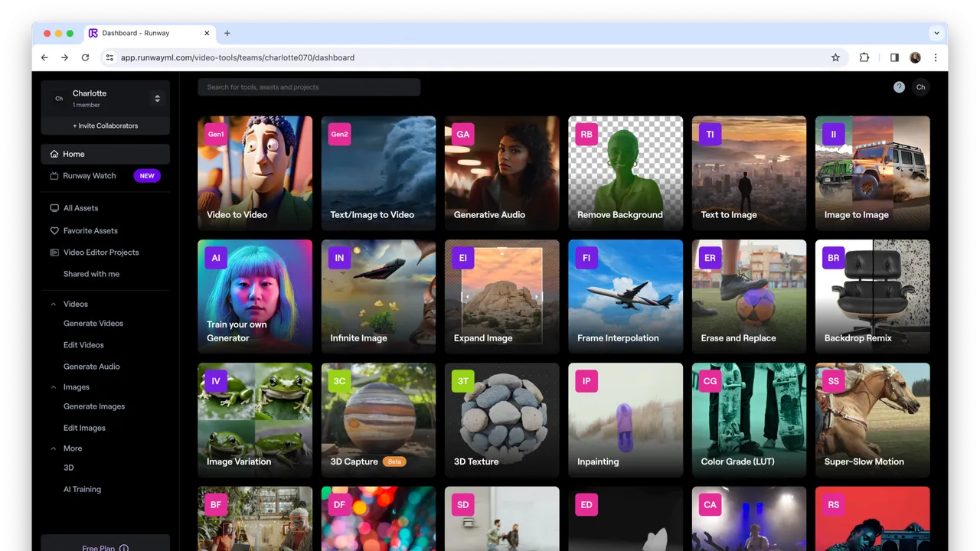Collapse the More section

[53, 448]
